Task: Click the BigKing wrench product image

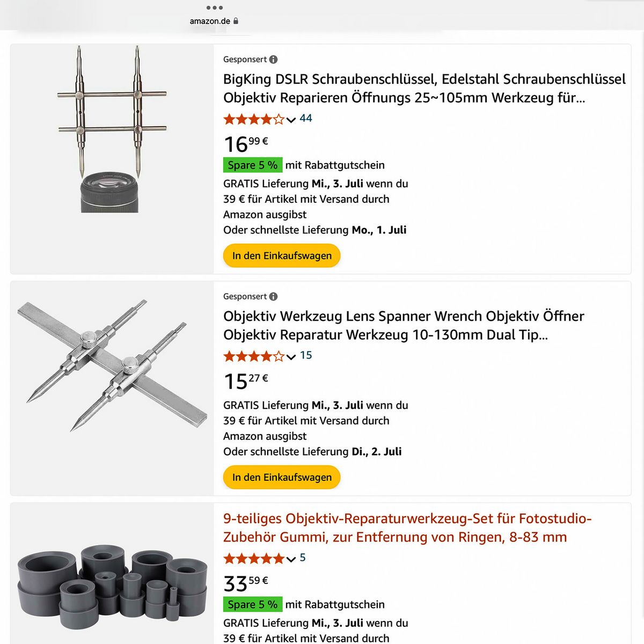Action: coord(112,129)
